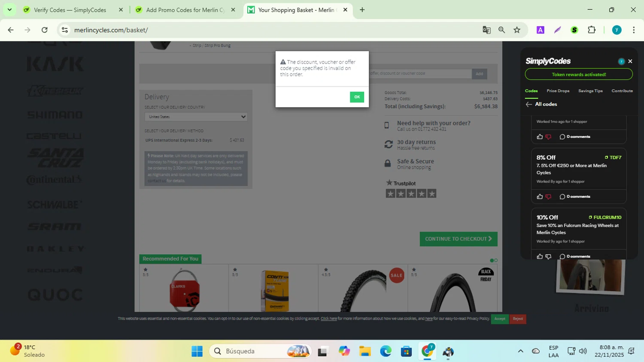Accept the cookies banner
The width and height of the screenshot is (644, 362).
click(500, 319)
